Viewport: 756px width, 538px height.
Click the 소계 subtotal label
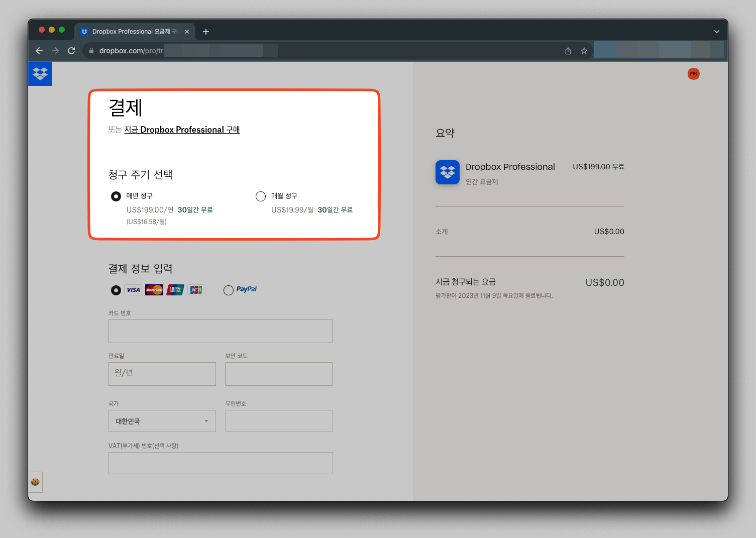click(442, 232)
